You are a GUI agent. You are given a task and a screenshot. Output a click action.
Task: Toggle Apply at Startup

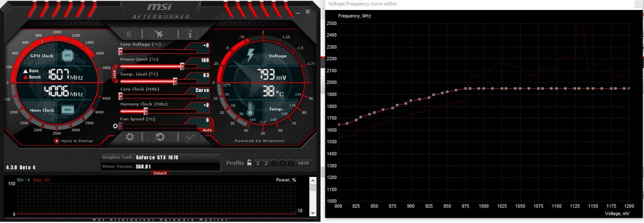point(57,141)
